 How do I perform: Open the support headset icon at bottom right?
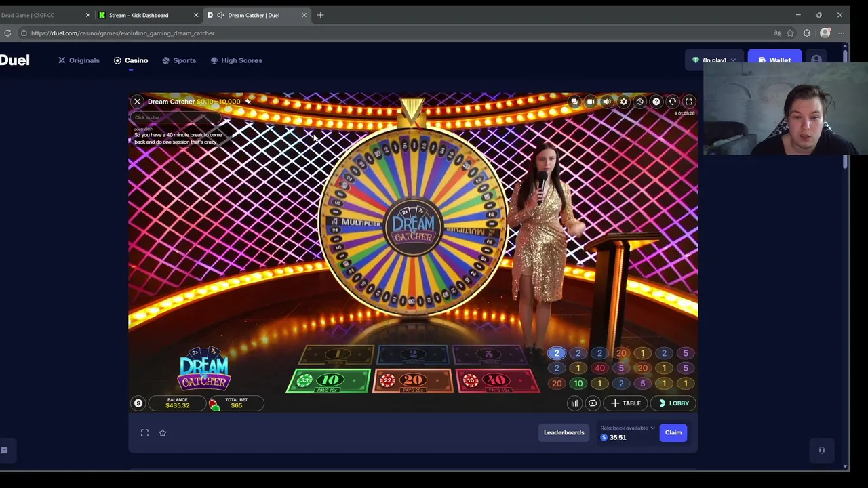pos(821,450)
